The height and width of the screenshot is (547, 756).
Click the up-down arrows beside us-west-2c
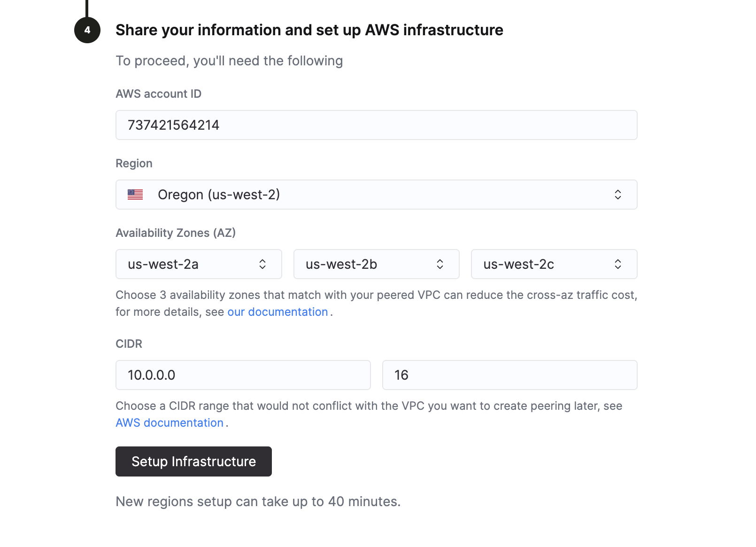click(617, 264)
